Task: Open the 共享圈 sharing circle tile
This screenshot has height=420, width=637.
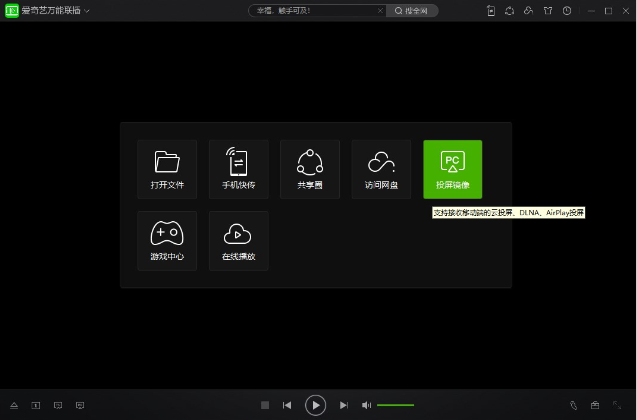Action: 310,169
